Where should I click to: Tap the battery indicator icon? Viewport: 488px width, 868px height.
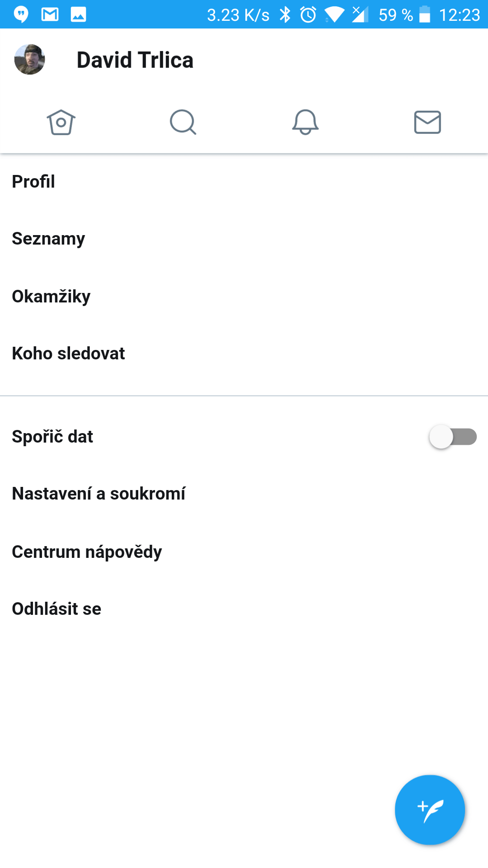[425, 14]
